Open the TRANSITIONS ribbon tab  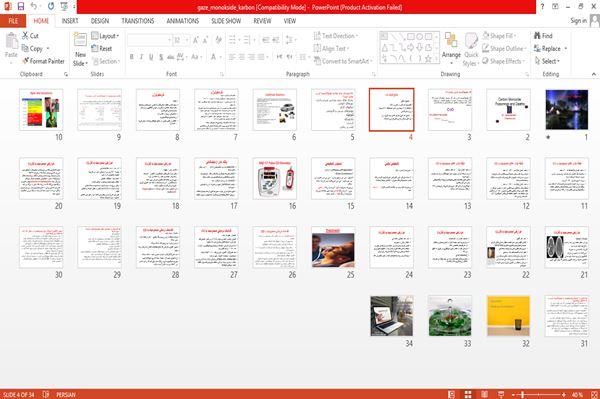tap(137, 21)
